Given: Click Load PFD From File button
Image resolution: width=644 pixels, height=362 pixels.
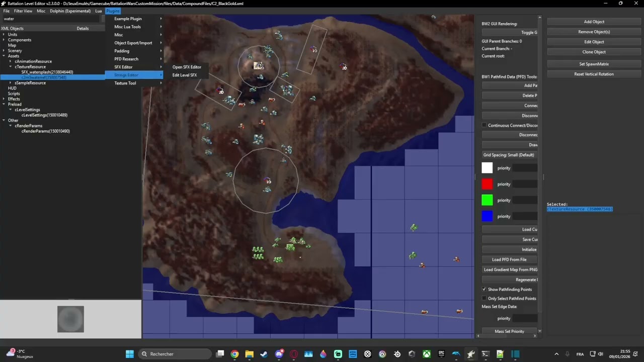Looking at the screenshot, I should tap(510, 259).
